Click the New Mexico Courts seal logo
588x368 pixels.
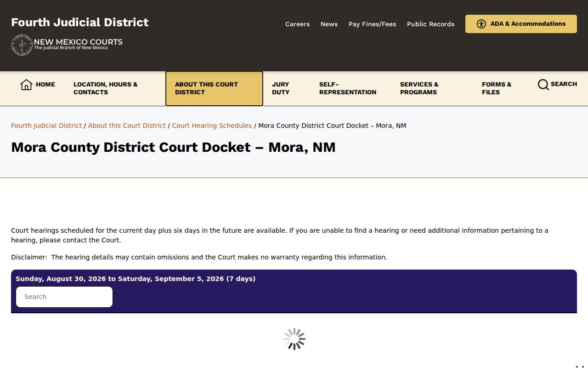pos(22,45)
